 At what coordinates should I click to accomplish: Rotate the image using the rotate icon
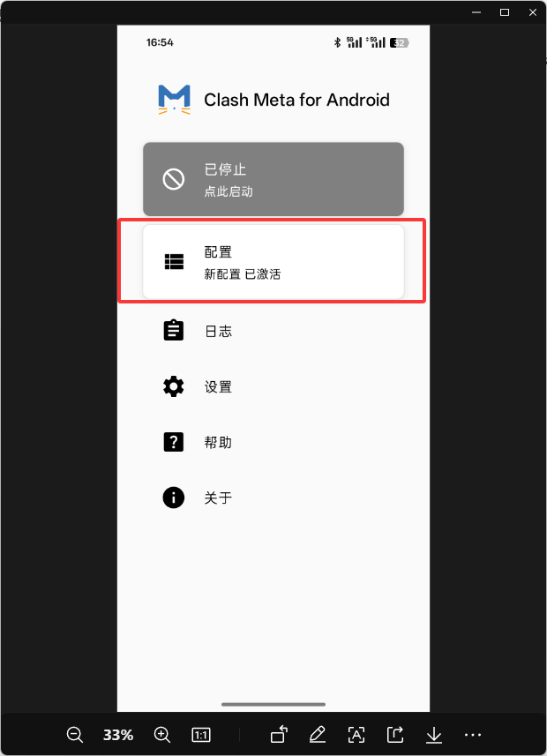[279, 735]
